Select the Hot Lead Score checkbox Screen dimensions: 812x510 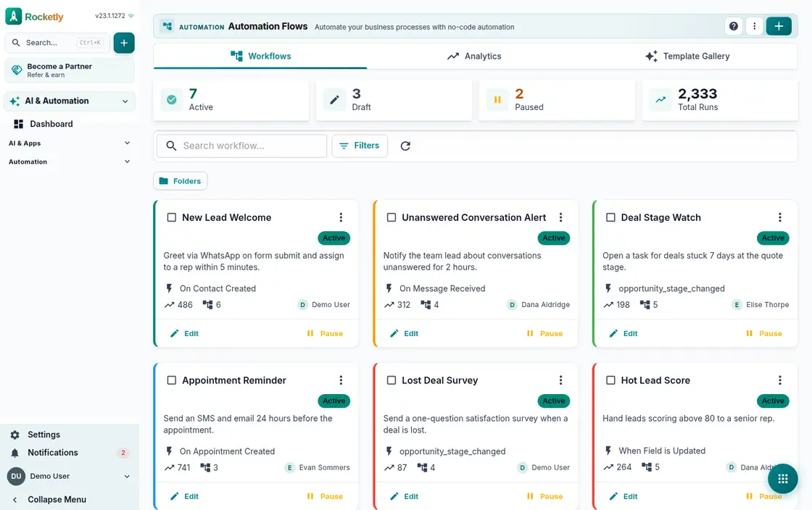coord(610,380)
